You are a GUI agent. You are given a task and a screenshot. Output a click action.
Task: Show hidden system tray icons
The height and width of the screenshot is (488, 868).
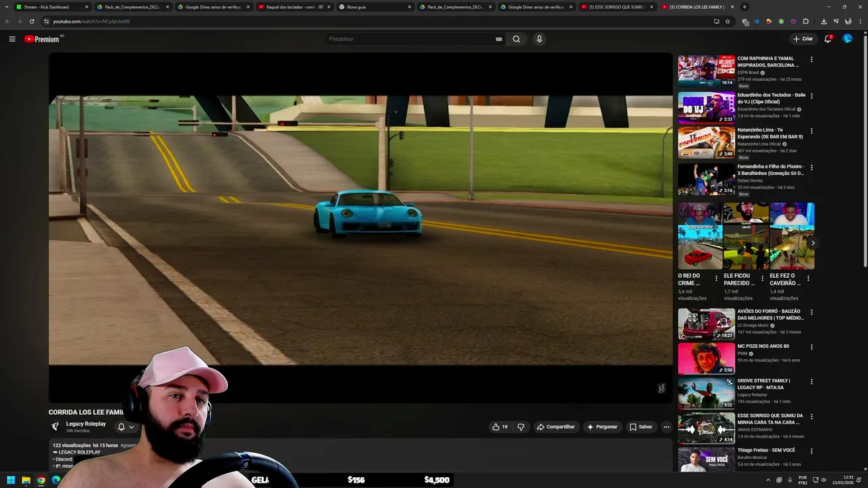[x=768, y=480]
